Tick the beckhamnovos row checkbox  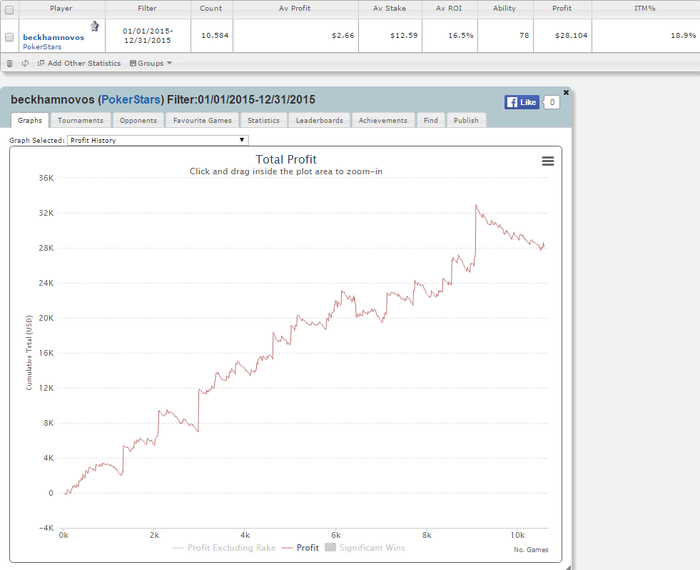point(9,37)
